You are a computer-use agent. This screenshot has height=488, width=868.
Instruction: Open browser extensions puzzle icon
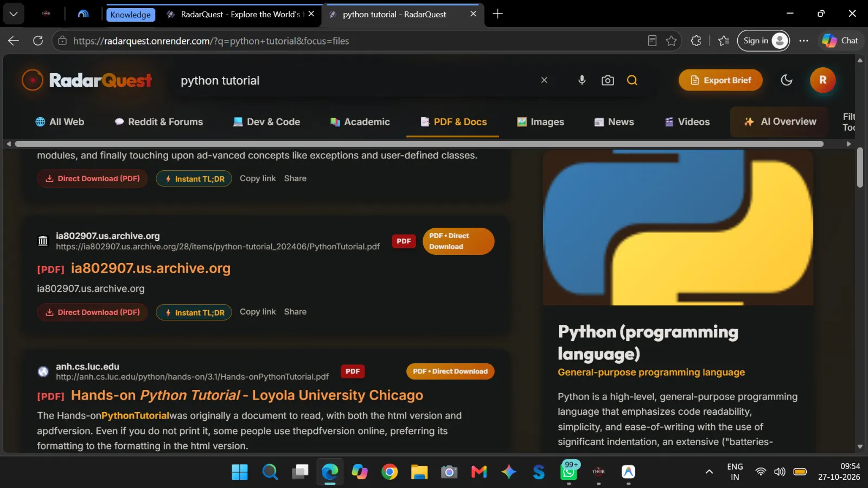tap(696, 41)
